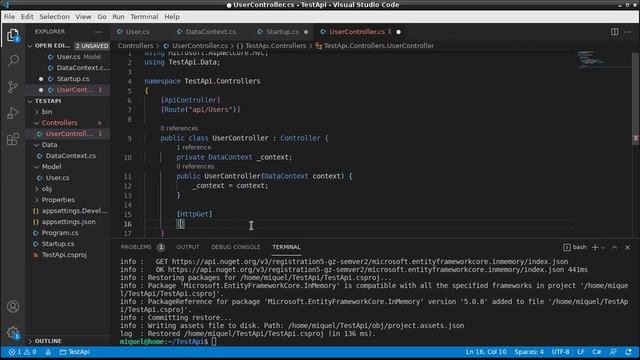This screenshot has height=360, width=640.
Task: Open Program.cs in the file tree
Action: [x=60, y=233]
